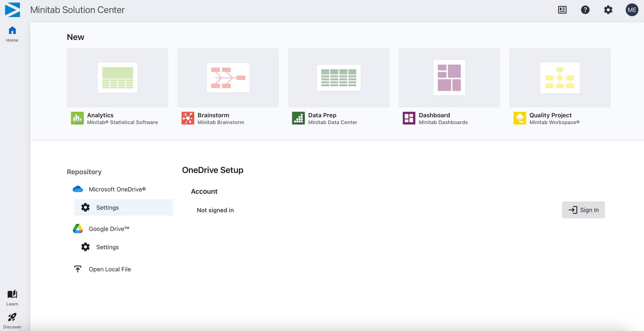This screenshot has width=644, height=331.
Task: Create new Analytics worksheet thumbnail
Action: pyautogui.click(x=117, y=78)
